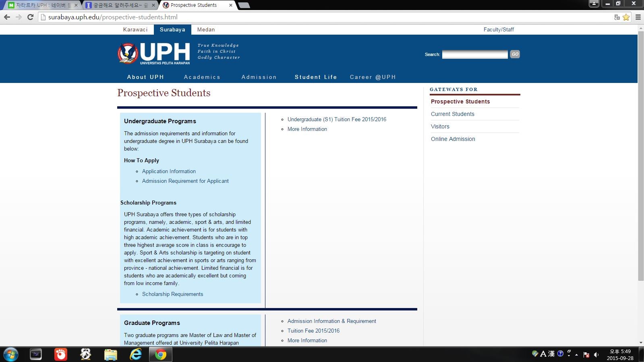Open the Scholarship Requirements link
Screen dimensions: 644x362
coord(172,294)
